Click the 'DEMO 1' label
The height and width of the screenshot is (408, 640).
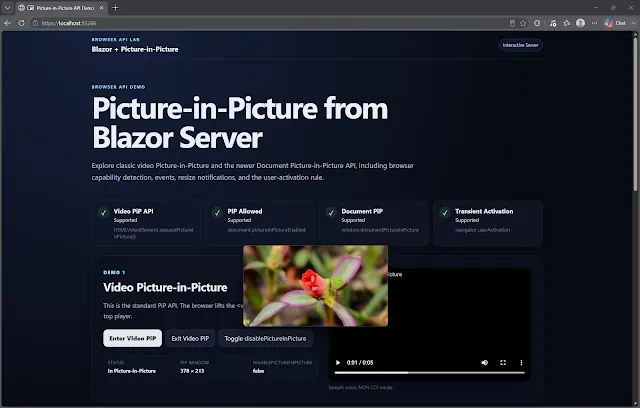[x=114, y=273]
